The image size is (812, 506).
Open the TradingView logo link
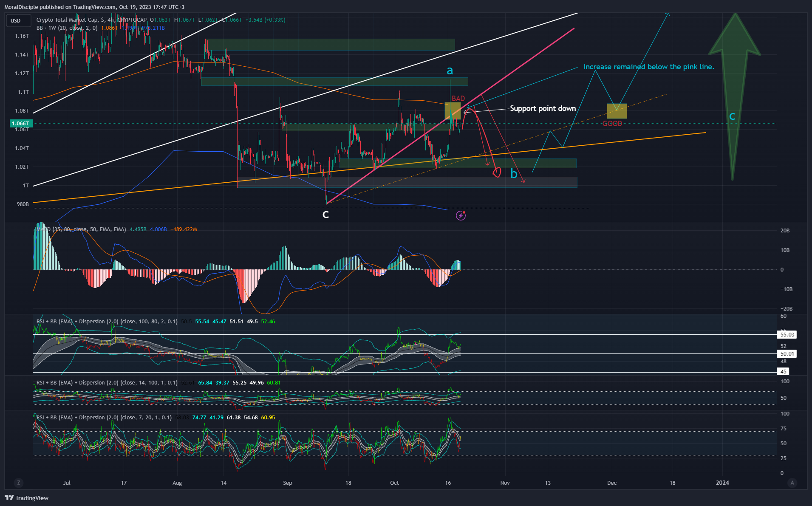[x=27, y=498]
